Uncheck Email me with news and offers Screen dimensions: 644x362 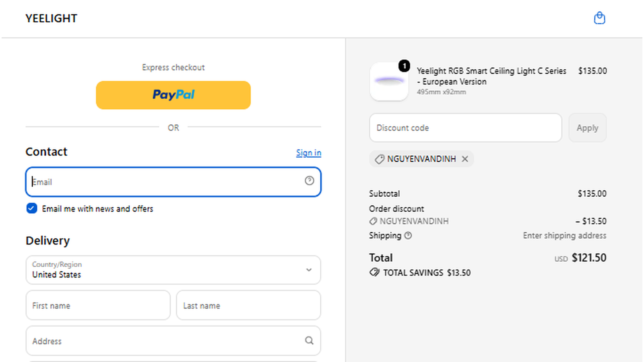click(31, 208)
